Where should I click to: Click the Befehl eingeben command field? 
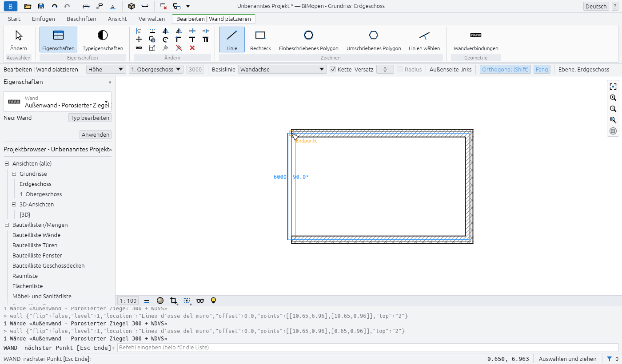coord(368,348)
